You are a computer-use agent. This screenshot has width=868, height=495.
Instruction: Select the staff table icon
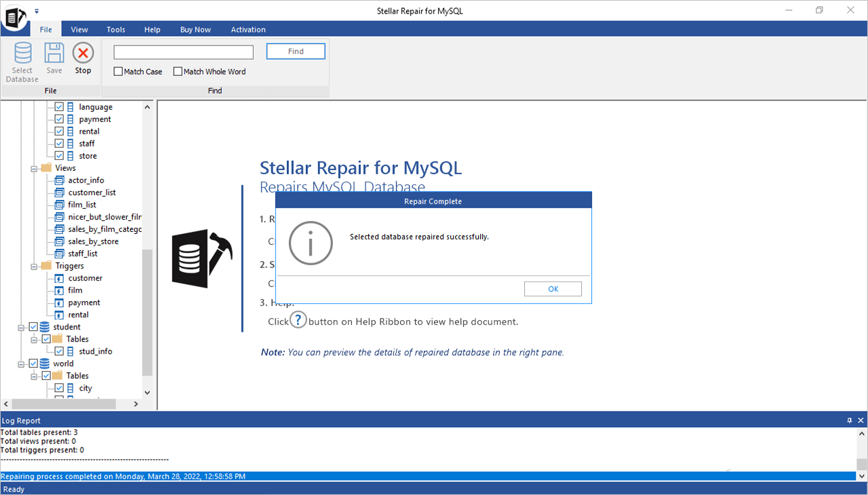coord(71,144)
